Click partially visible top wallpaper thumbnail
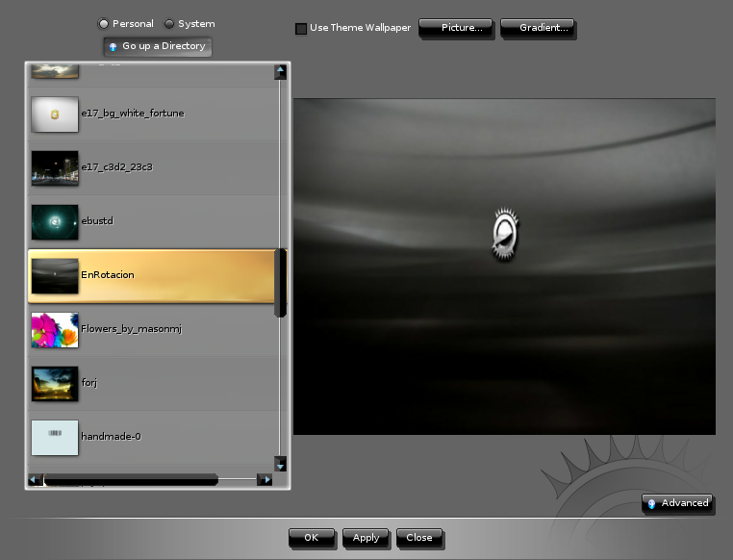 (55, 71)
